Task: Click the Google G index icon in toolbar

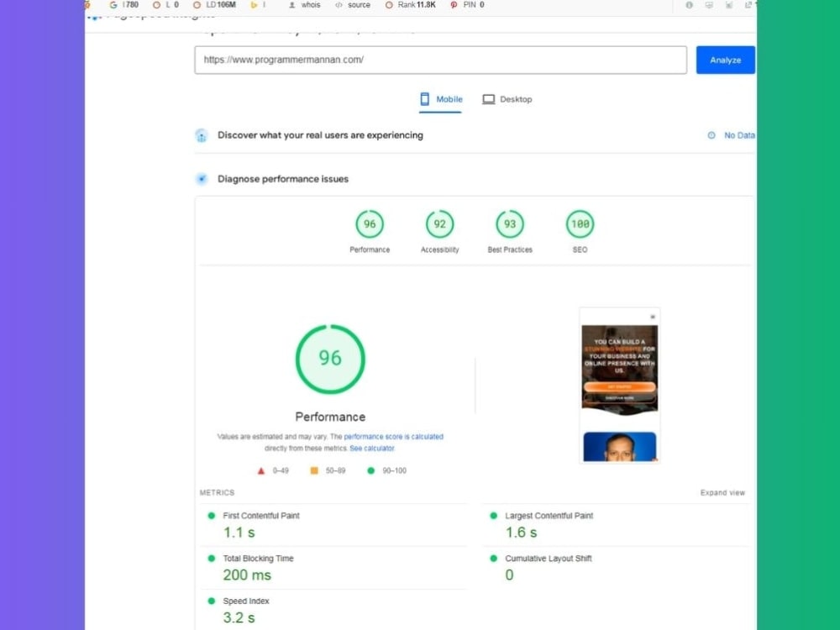Action: tap(113, 5)
